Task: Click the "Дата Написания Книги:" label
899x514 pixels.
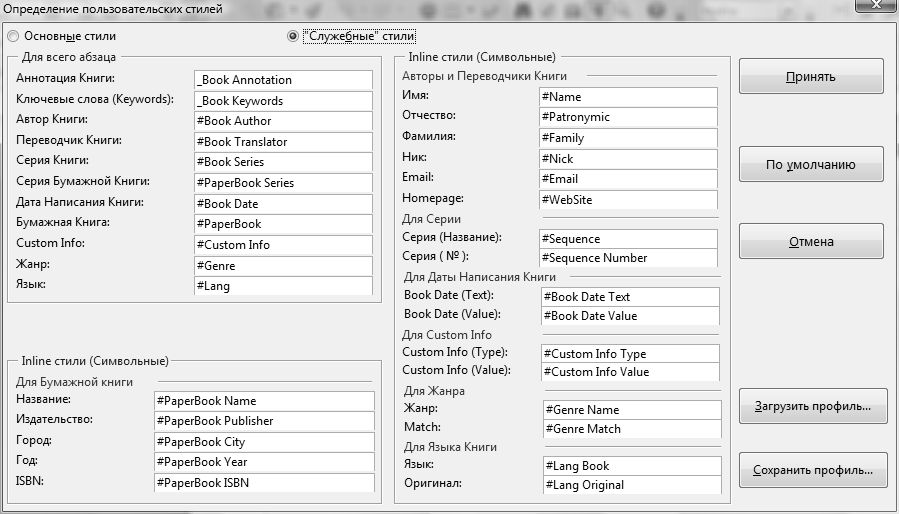Action: [x=80, y=202]
